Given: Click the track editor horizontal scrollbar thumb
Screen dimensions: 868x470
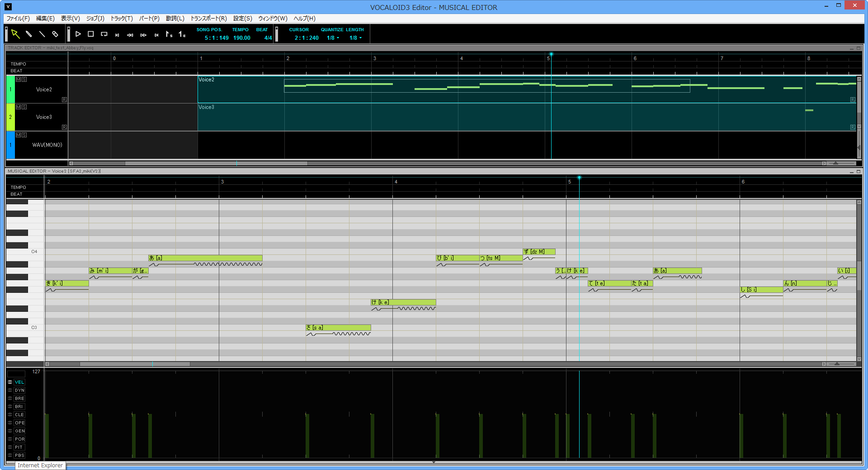Looking at the screenshot, I should (x=216, y=163).
